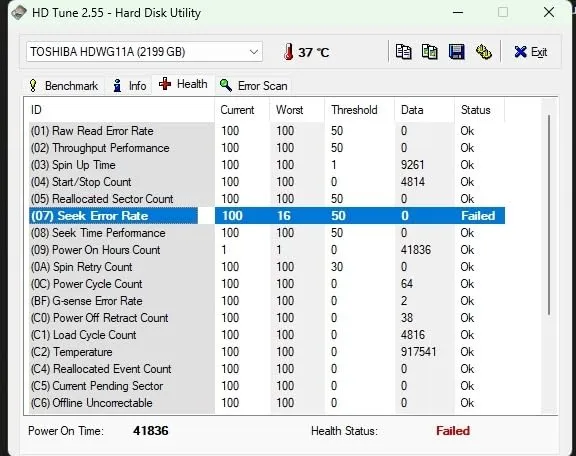Close the HD Tune window
This screenshot has height=456, width=576.
click(x=549, y=12)
